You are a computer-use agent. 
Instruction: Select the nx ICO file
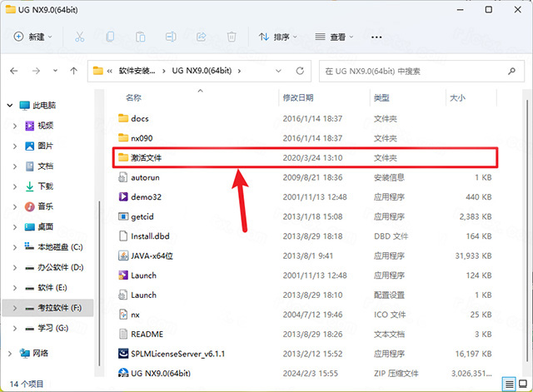tap(129, 315)
